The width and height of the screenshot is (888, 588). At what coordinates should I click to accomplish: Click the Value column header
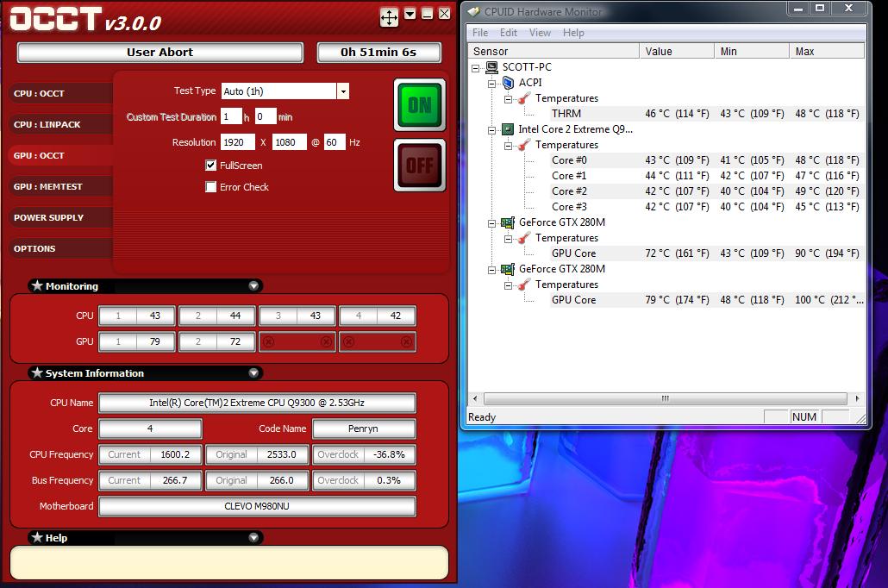677,51
